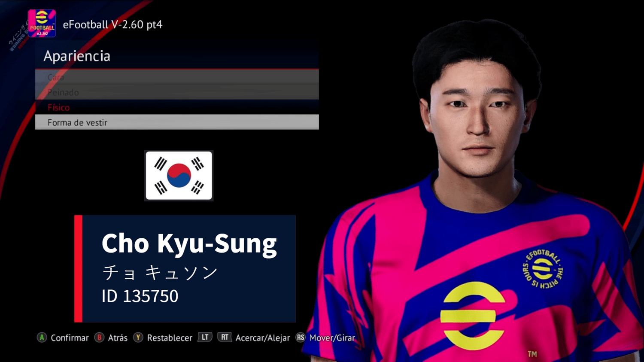
Task: Click the RT trigger icon
Action: tap(225, 337)
